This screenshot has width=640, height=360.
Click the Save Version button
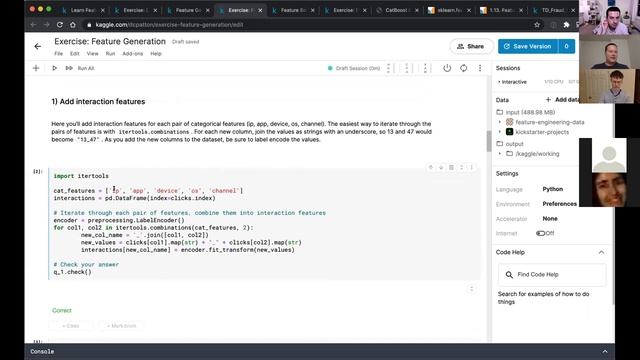pos(528,47)
